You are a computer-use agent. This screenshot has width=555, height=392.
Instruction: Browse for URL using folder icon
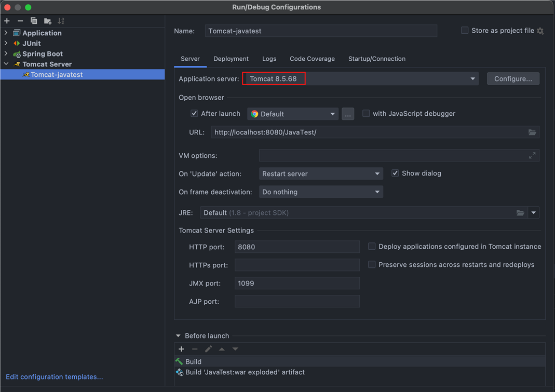coord(532,132)
